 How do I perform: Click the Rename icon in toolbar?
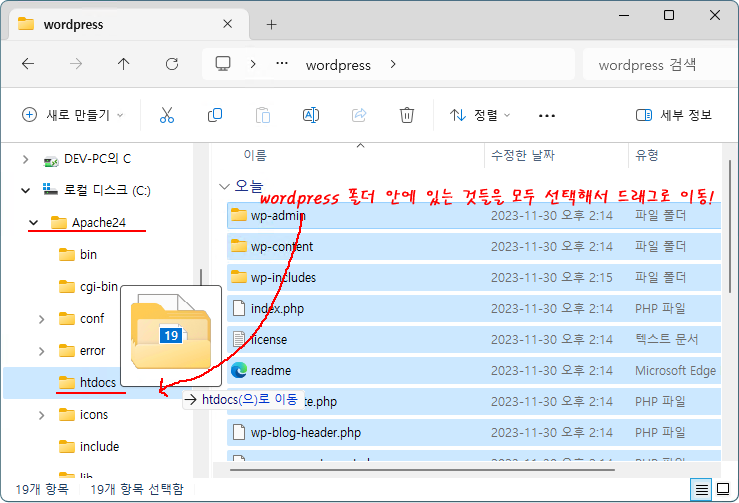pos(311,115)
